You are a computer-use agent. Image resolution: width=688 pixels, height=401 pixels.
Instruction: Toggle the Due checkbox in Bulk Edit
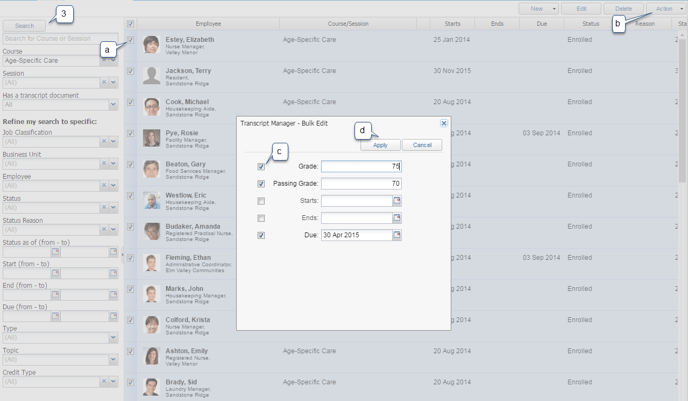[261, 235]
